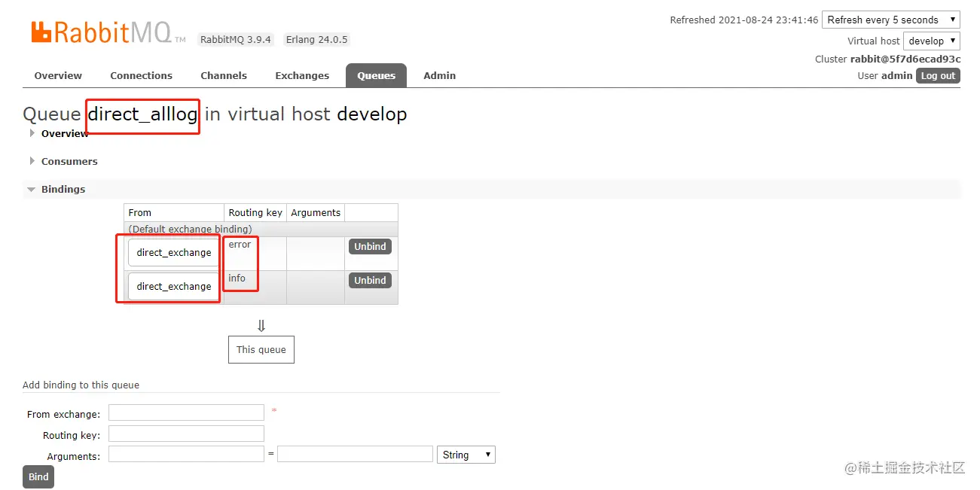Click the Add binding to this queue heading
Viewport: 980px width, 490px height.
[x=81, y=385]
